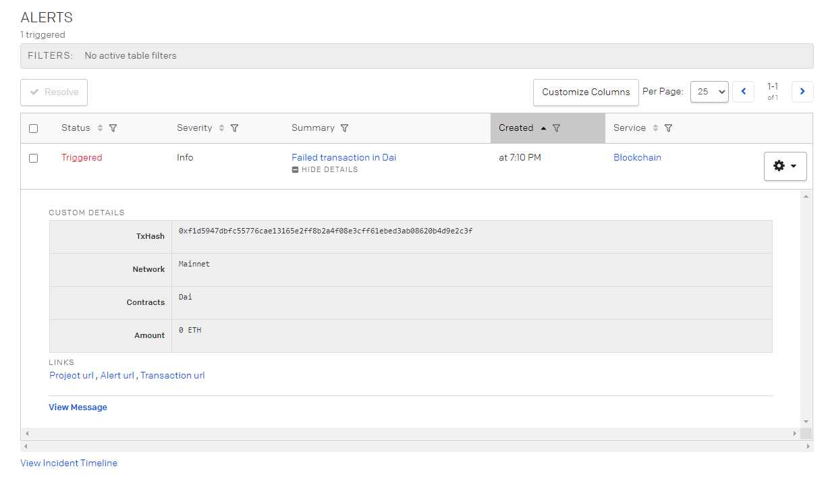This screenshot has width=828, height=504.
Task: Click the Dai value in the Contracts row
Action: pyautogui.click(x=186, y=297)
